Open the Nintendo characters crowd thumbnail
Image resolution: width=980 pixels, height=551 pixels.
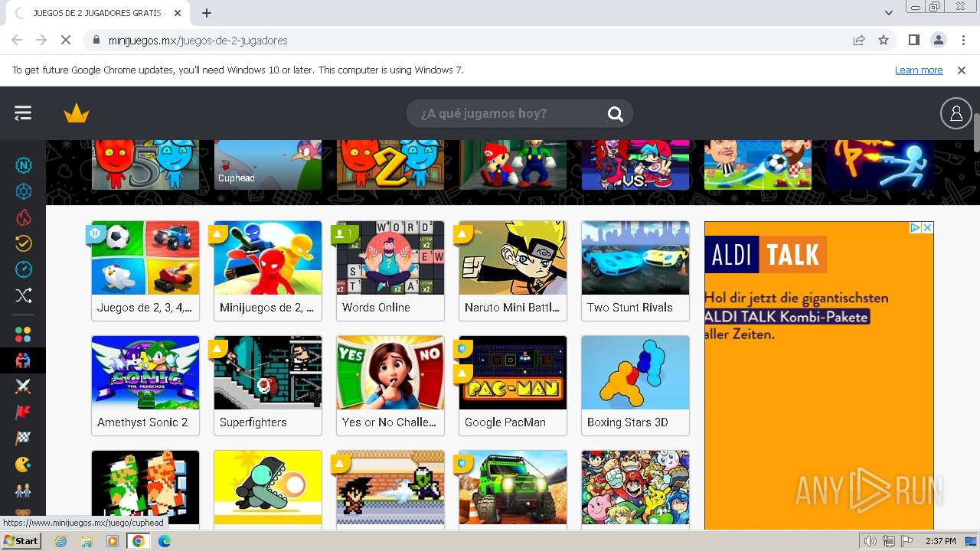pyautogui.click(x=635, y=488)
